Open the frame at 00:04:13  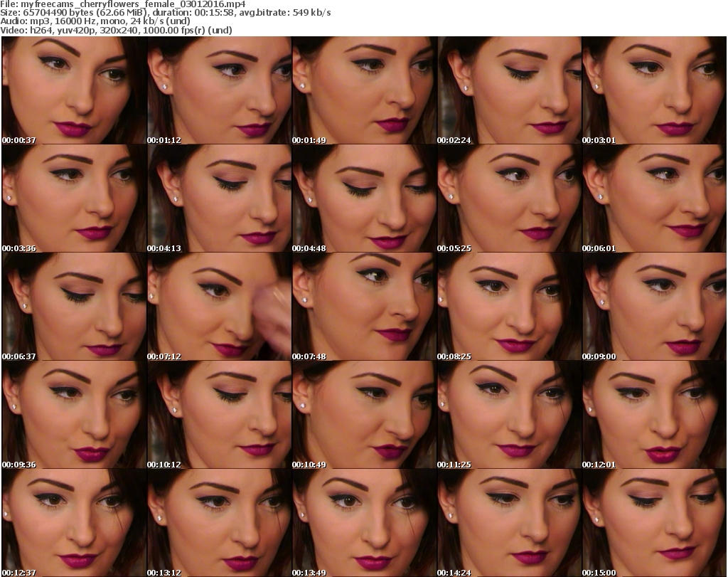coord(219,198)
